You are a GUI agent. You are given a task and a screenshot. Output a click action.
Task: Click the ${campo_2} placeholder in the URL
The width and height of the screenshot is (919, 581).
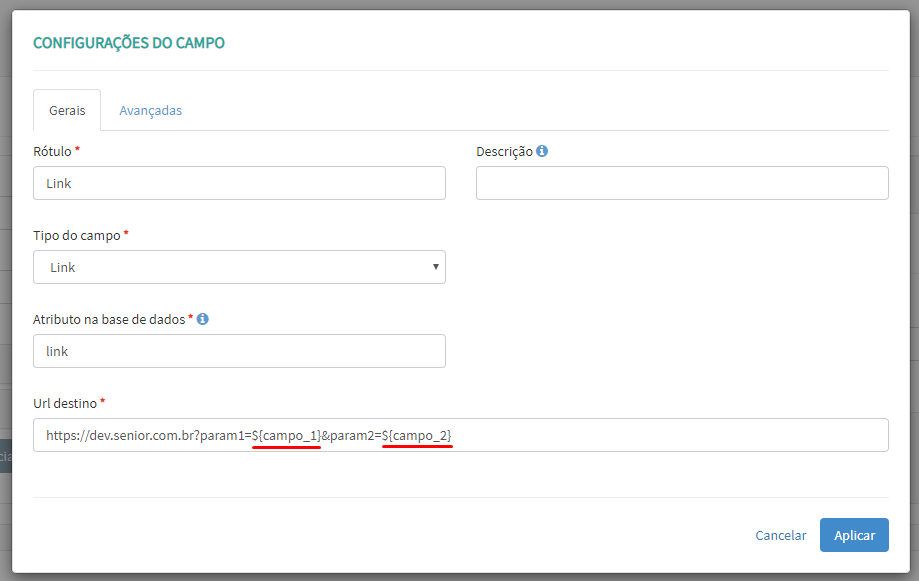click(x=417, y=435)
